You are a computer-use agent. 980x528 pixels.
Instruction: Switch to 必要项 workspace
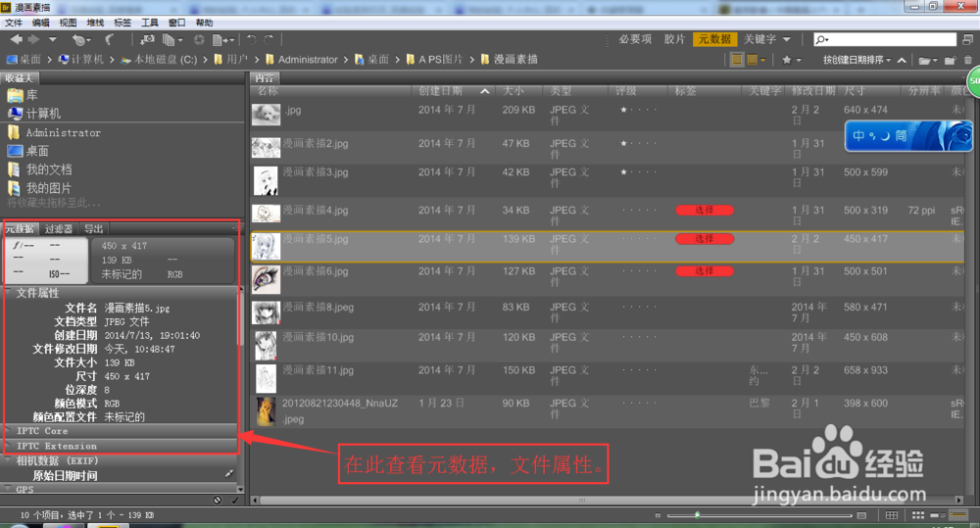[x=635, y=39]
